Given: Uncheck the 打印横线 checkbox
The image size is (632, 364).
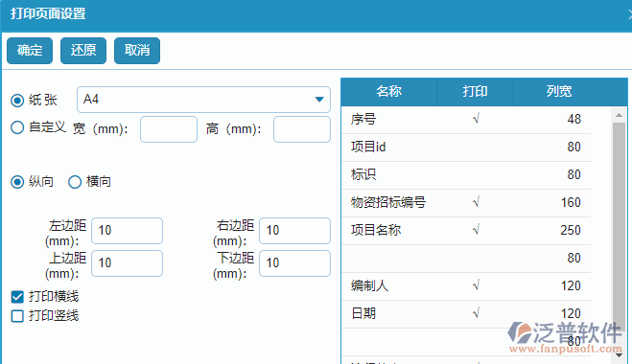Looking at the screenshot, I should coord(17,297).
